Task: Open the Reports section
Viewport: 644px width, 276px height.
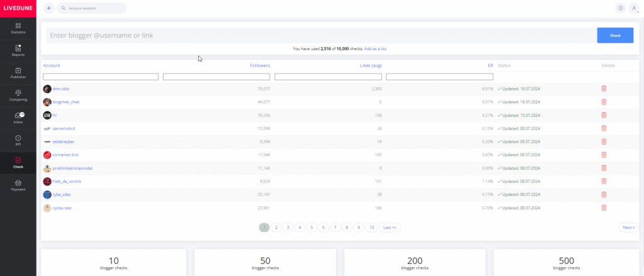Action: click(x=18, y=50)
